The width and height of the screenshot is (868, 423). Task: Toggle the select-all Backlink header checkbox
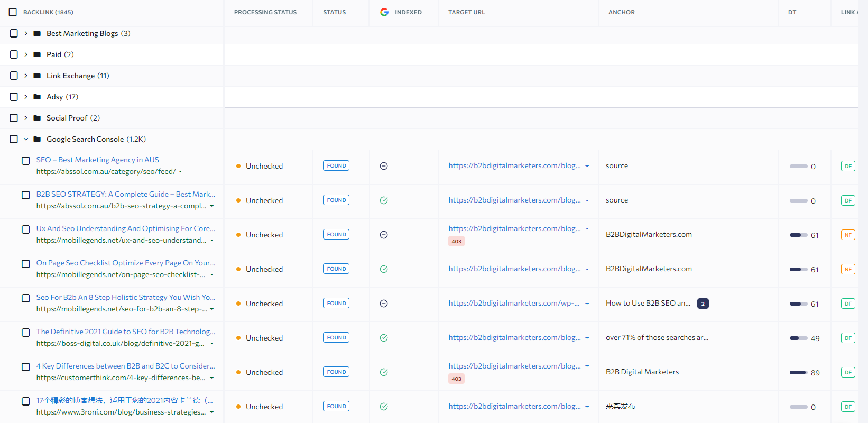(13, 12)
